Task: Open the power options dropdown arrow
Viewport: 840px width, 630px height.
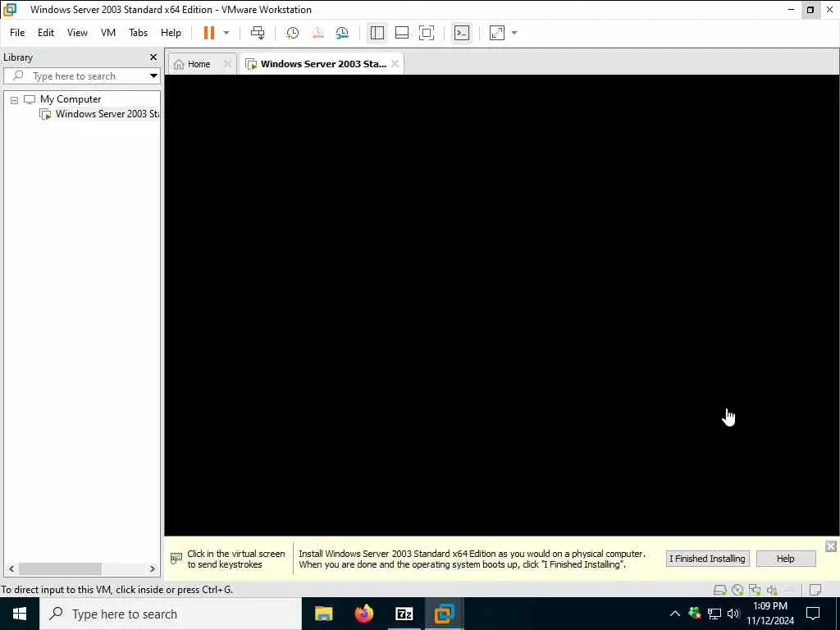Action: click(226, 33)
